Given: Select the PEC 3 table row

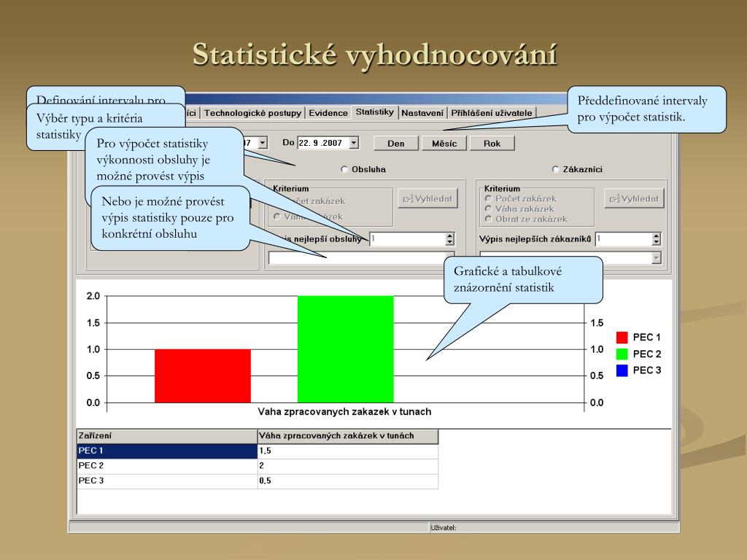Looking at the screenshot, I should coord(258,481).
